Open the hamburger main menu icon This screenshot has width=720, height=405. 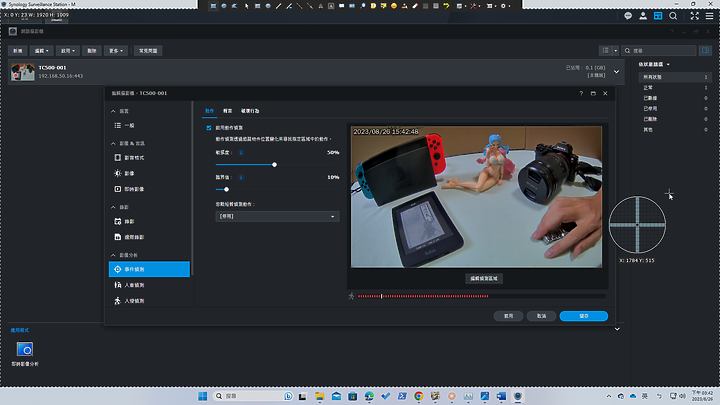coord(709,16)
